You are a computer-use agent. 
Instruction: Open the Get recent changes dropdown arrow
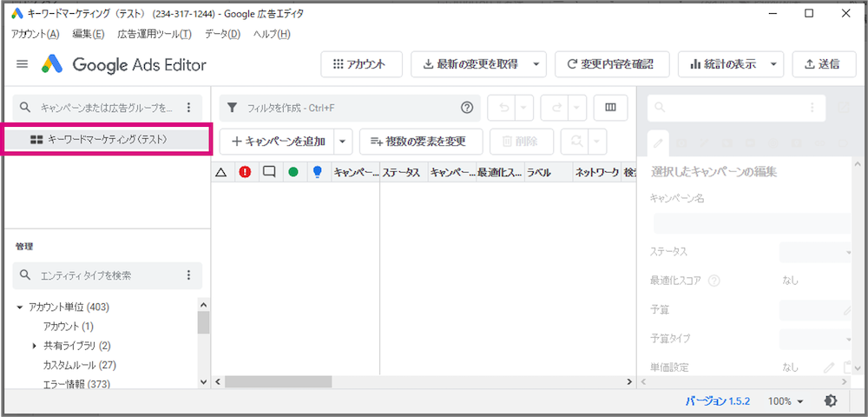tap(536, 64)
